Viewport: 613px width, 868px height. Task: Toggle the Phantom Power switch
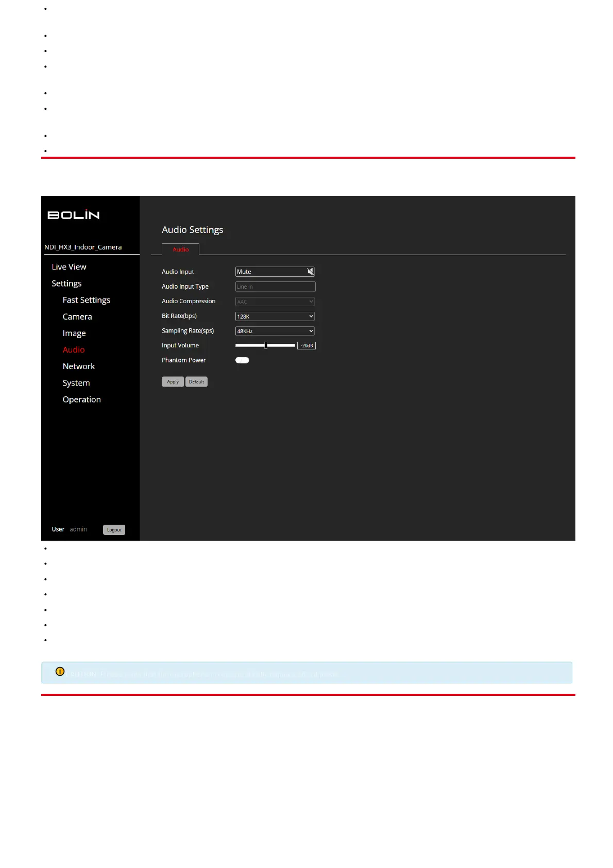pyautogui.click(x=242, y=360)
